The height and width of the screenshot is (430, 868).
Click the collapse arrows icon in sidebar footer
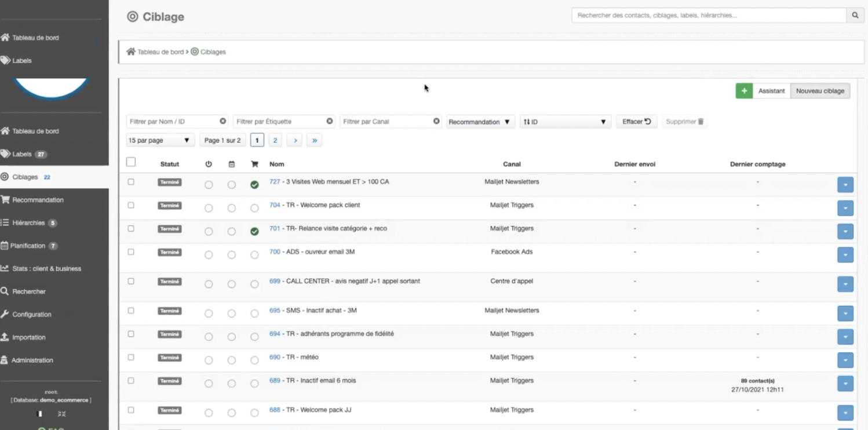(62, 414)
